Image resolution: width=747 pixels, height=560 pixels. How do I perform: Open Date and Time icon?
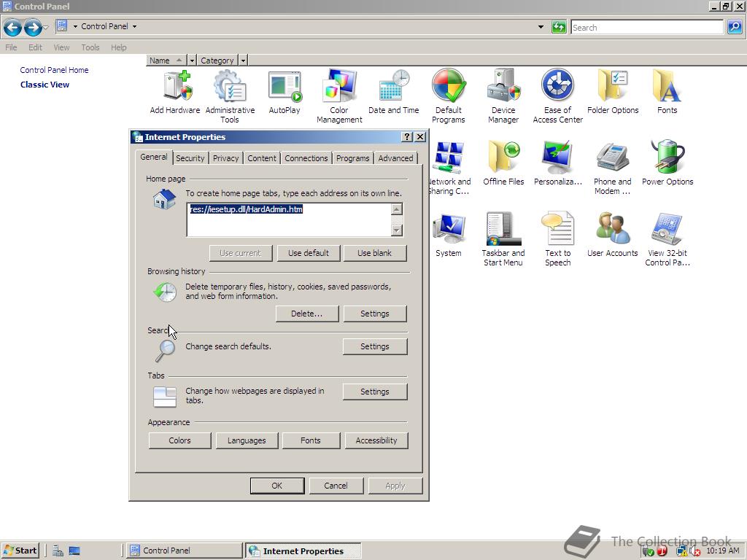point(393,93)
